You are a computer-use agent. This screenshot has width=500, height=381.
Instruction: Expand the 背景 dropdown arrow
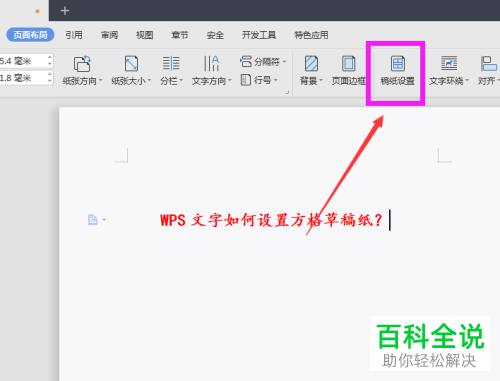click(x=321, y=81)
